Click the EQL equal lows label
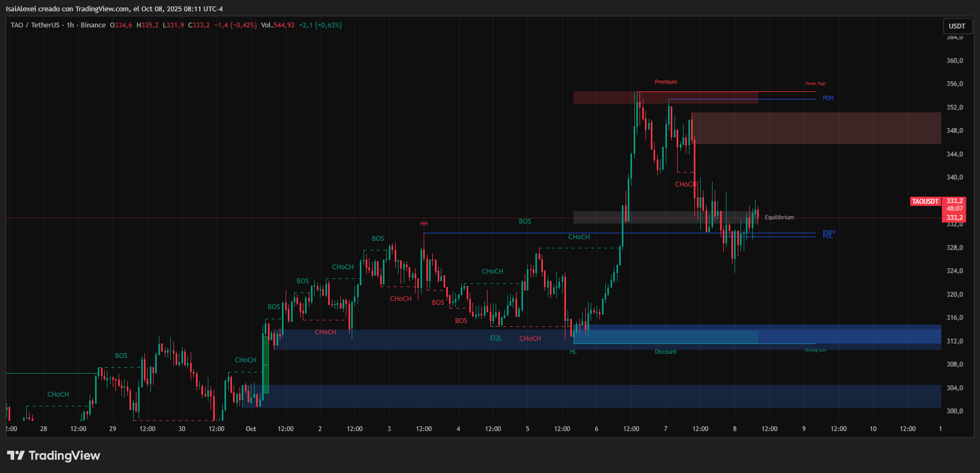 pyautogui.click(x=496, y=338)
